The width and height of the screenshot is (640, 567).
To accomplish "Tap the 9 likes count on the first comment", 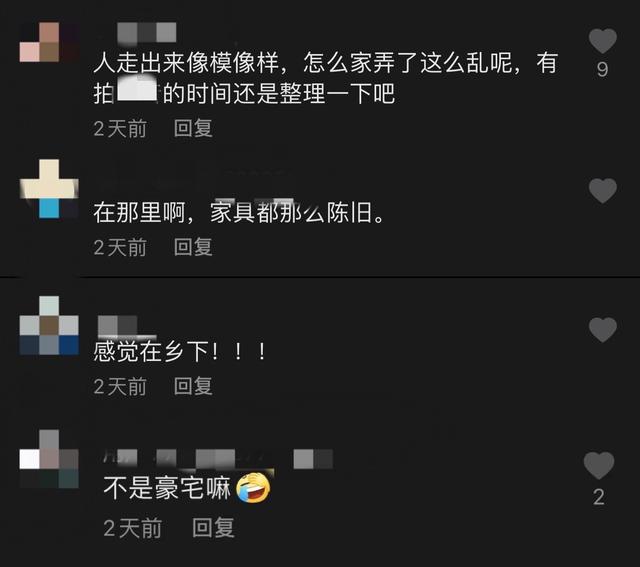I will point(602,70).
